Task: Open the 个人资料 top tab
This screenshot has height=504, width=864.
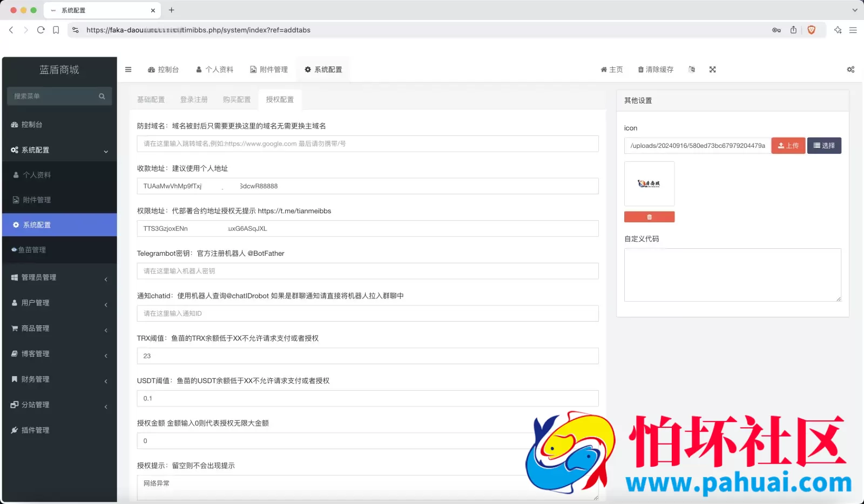Action: [x=214, y=70]
